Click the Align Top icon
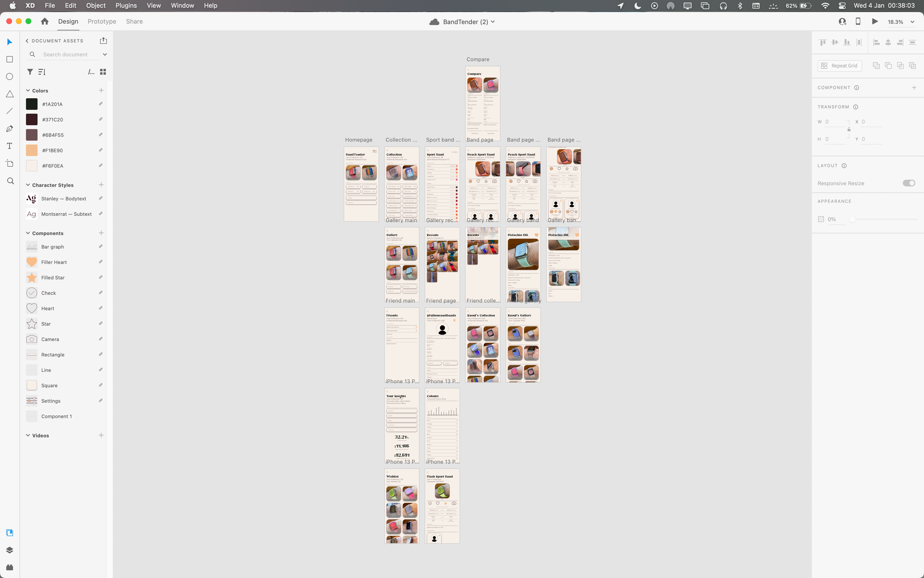924x578 pixels. (823, 42)
